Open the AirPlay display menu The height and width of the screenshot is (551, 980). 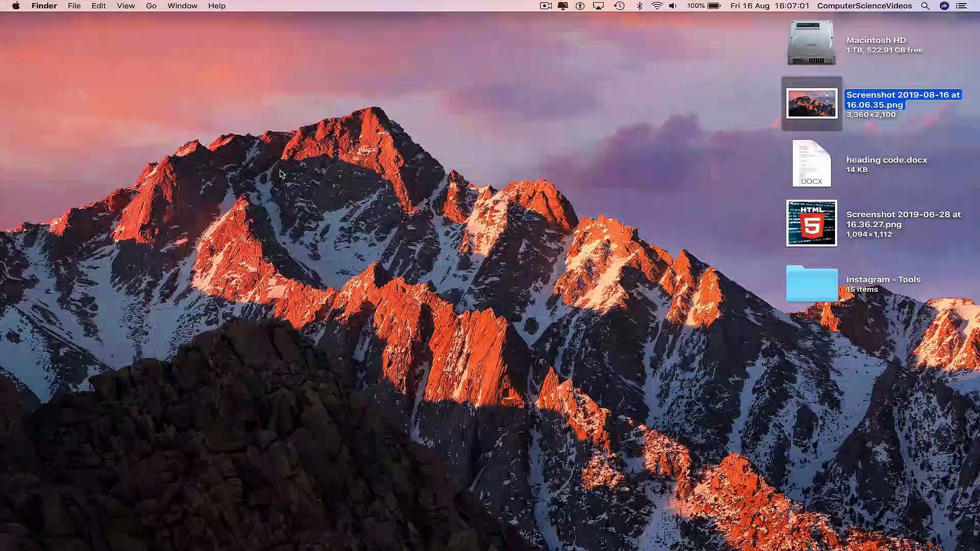(598, 6)
